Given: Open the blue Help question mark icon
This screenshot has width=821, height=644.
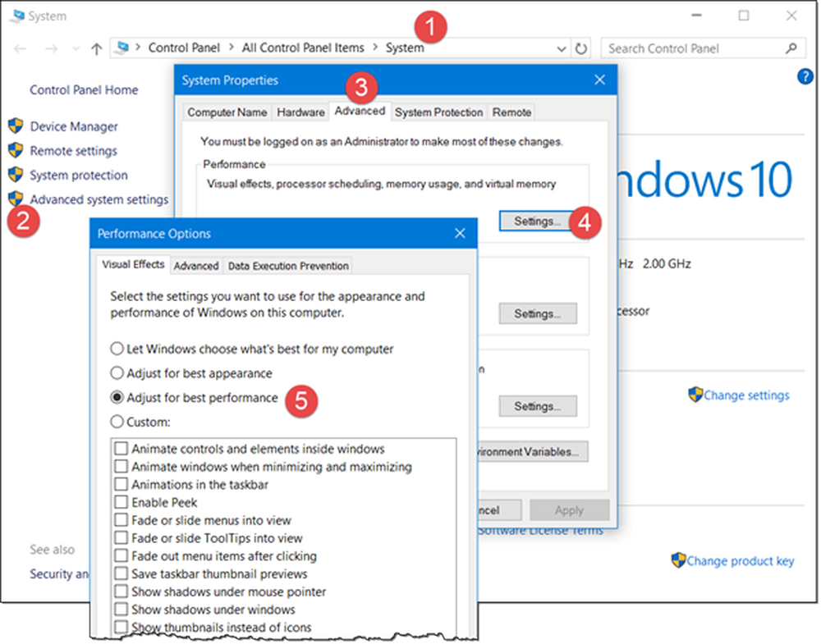Looking at the screenshot, I should click(x=805, y=77).
